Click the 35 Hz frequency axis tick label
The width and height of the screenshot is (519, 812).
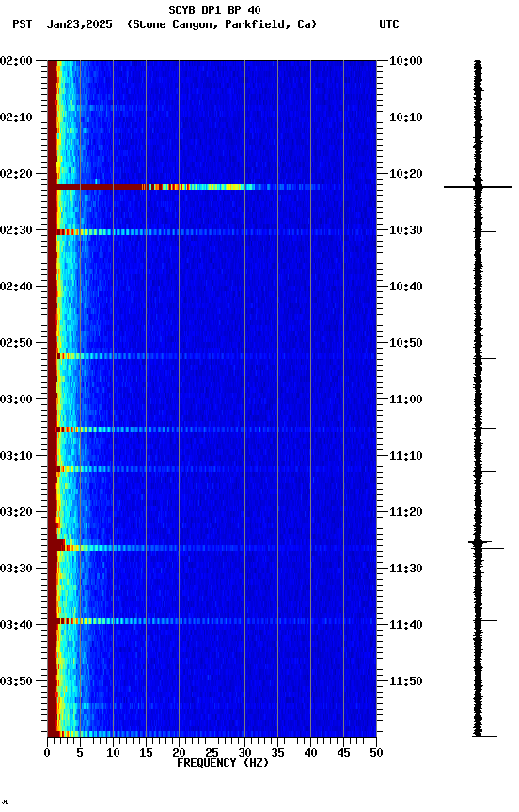point(277,753)
